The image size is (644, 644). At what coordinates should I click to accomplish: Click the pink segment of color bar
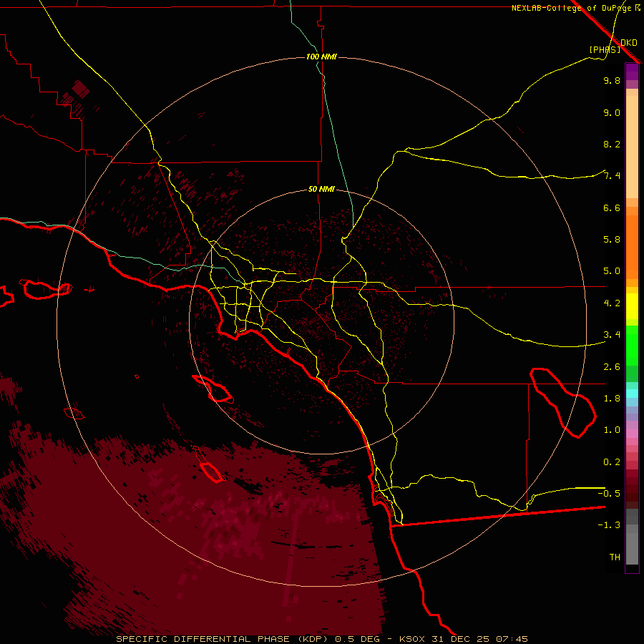(x=632, y=434)
